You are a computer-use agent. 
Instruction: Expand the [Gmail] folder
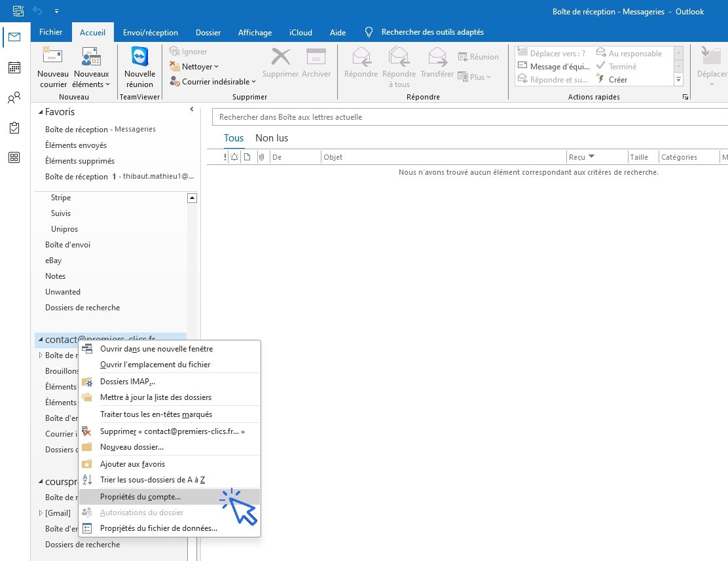(x=41, y=513)
